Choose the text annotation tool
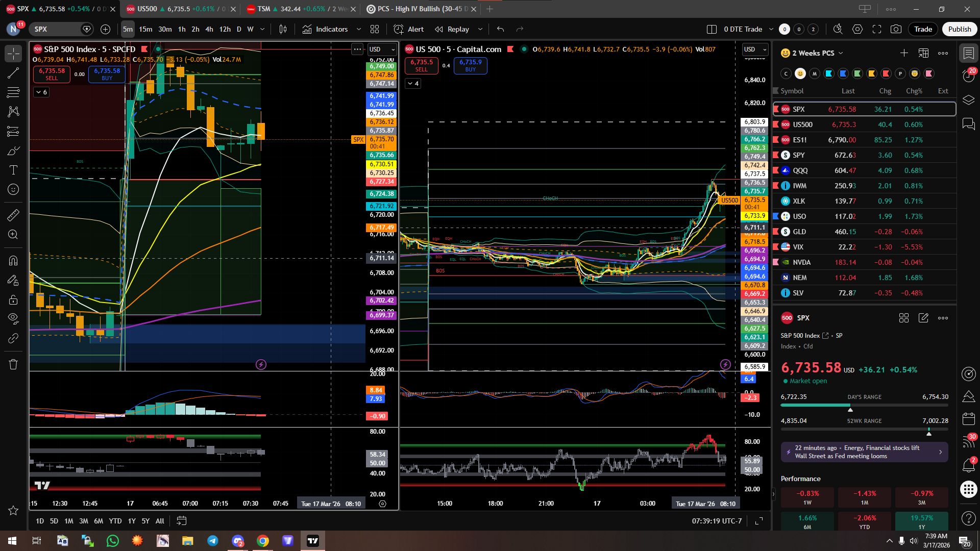Screen dimensions: 980x551 point(13,170)
